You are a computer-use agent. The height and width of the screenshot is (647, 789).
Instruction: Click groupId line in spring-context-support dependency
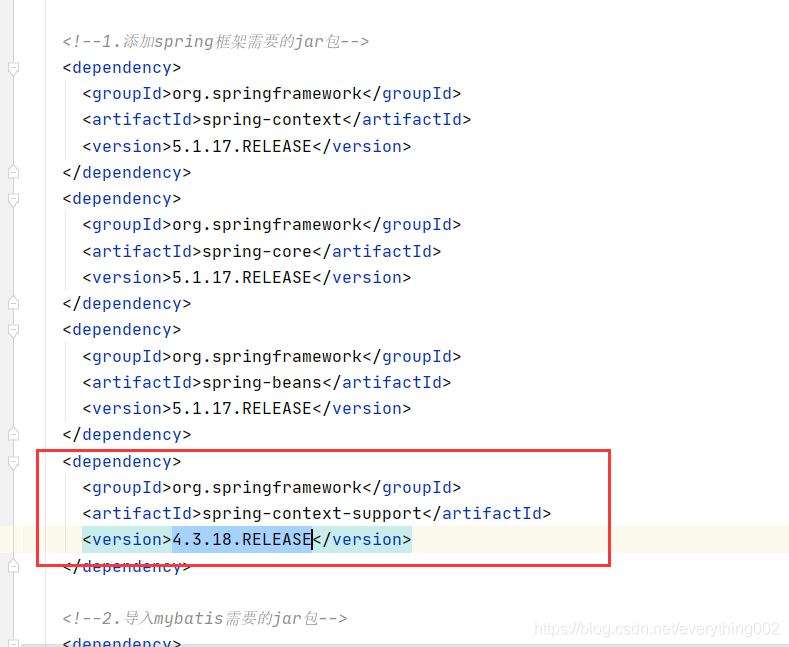tap(272, 487)
